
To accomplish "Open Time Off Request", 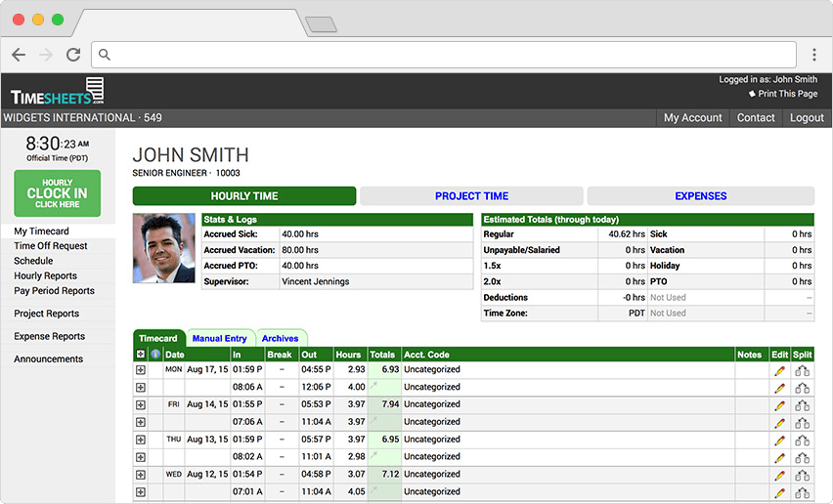I will point(51,246).
